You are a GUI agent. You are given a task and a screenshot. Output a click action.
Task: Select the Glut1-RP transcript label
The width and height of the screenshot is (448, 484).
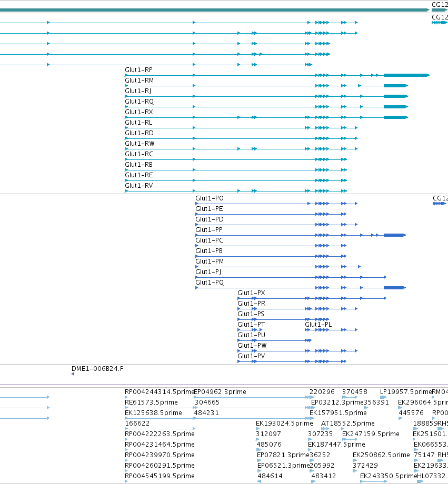[x=138, y=70]
